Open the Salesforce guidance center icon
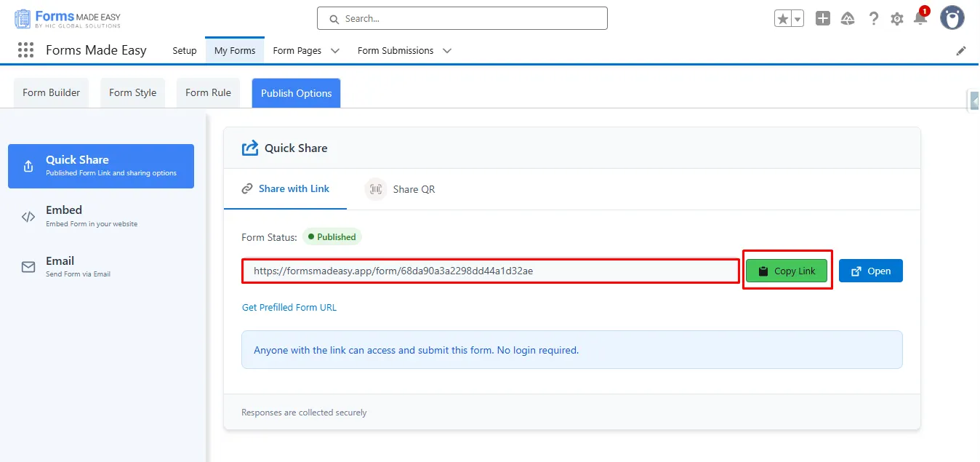This screenshot has width=980, height=462. click(848, 19)
